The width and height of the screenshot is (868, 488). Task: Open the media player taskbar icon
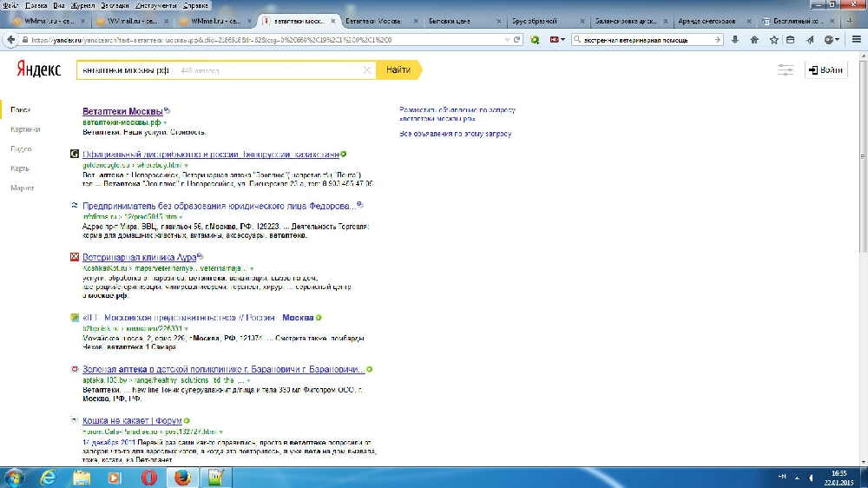115,478
